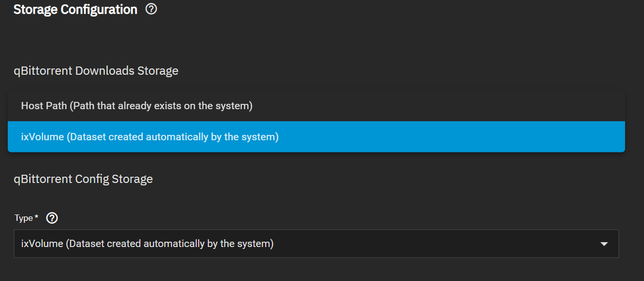Expand the storage type select under Config Storage
This screenshot has width=644, height=281.
[x=316, y=244]
